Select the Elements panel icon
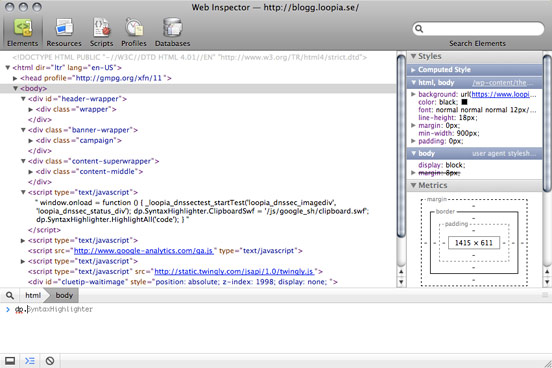Image resolution: width=552 pixels, height=368 pixels. coord(23,27)
